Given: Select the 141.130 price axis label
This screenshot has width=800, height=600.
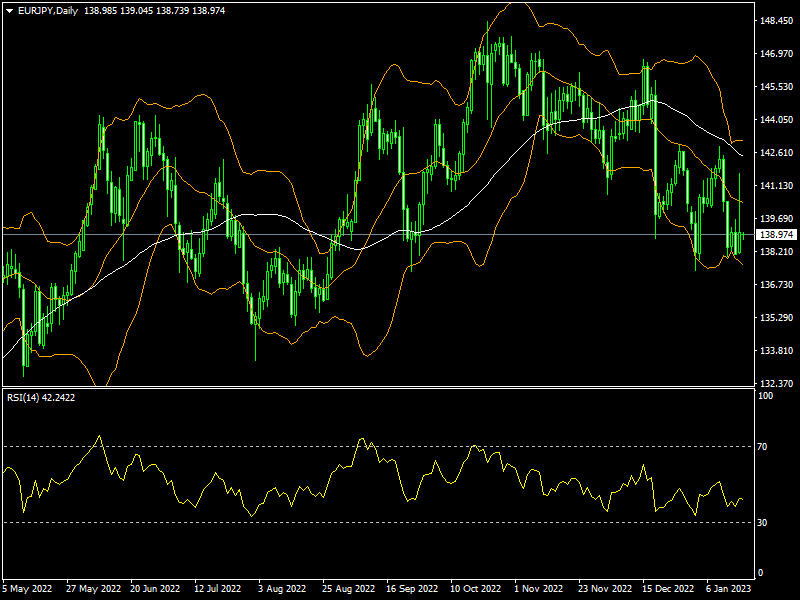Looking at the screenshot, I should [x=777, y=186].
